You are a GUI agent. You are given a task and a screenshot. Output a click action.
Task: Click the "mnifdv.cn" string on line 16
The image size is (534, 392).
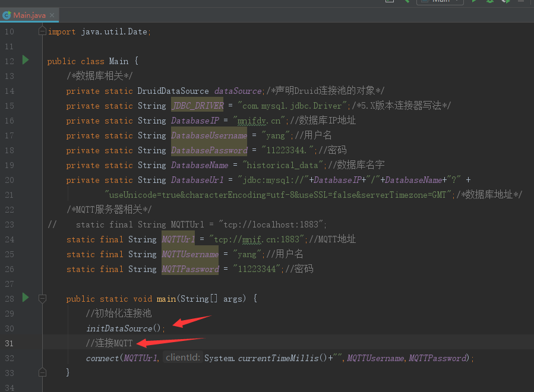coord(259,121)
